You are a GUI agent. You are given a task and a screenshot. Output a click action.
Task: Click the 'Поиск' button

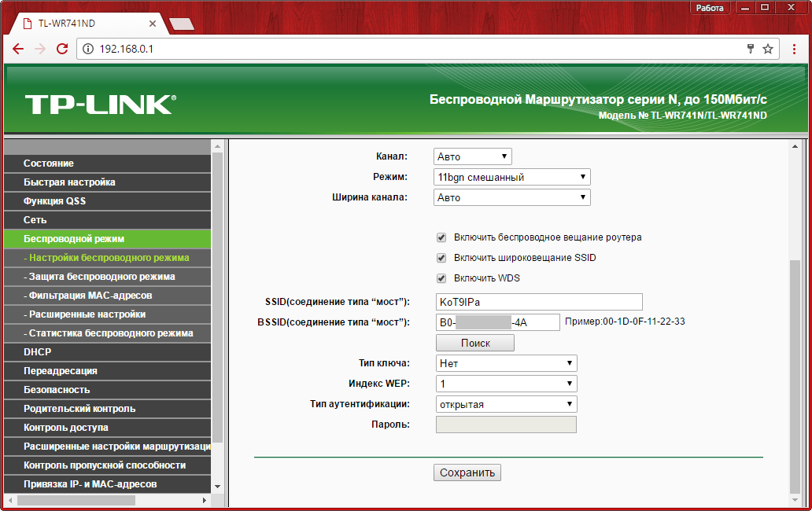point(475,343)
